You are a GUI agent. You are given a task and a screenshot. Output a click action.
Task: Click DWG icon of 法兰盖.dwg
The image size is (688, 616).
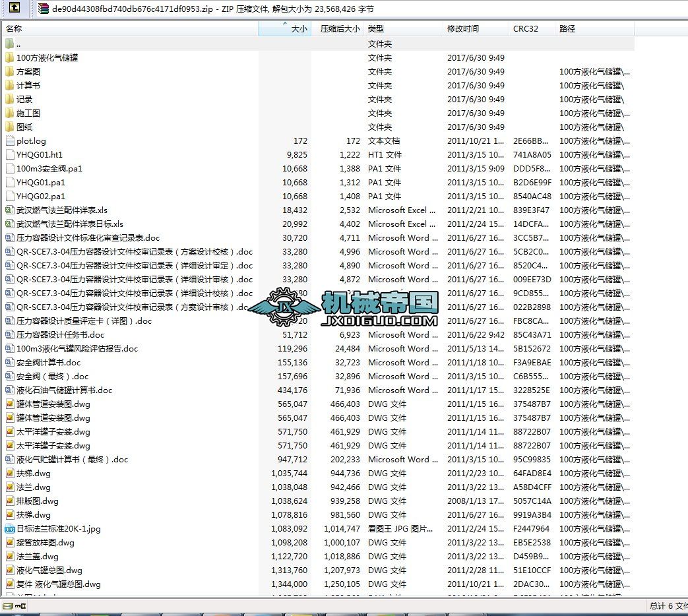[x=10, y=557]
